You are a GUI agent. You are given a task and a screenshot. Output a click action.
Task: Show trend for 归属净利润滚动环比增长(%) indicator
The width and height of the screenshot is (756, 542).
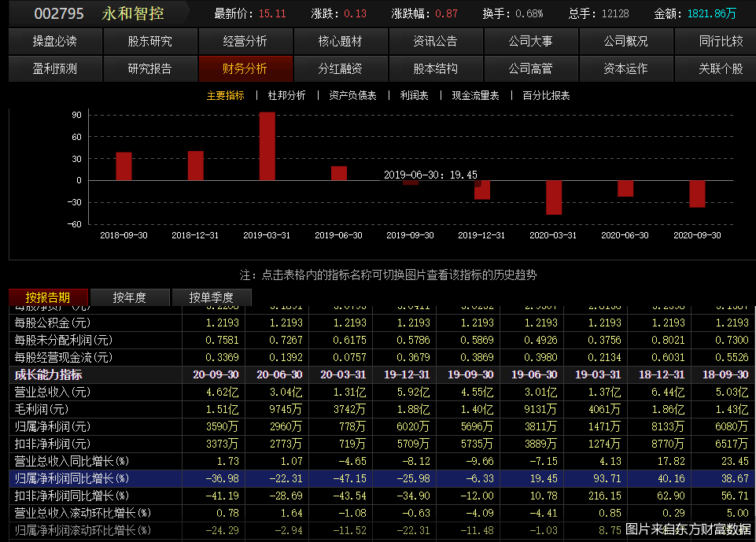[83, 531]
